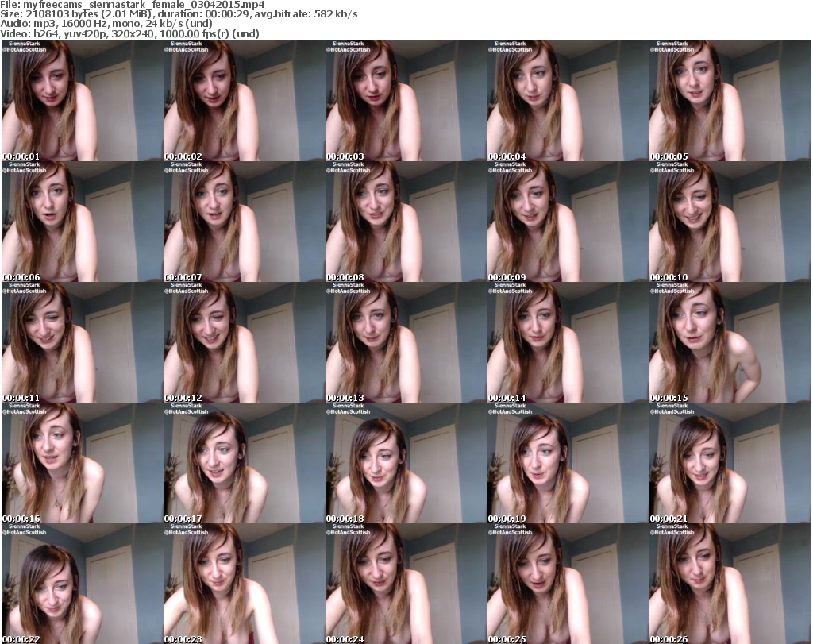
Task: Click the frame stamped 00:00:17
Action: [x=245, y=463]
